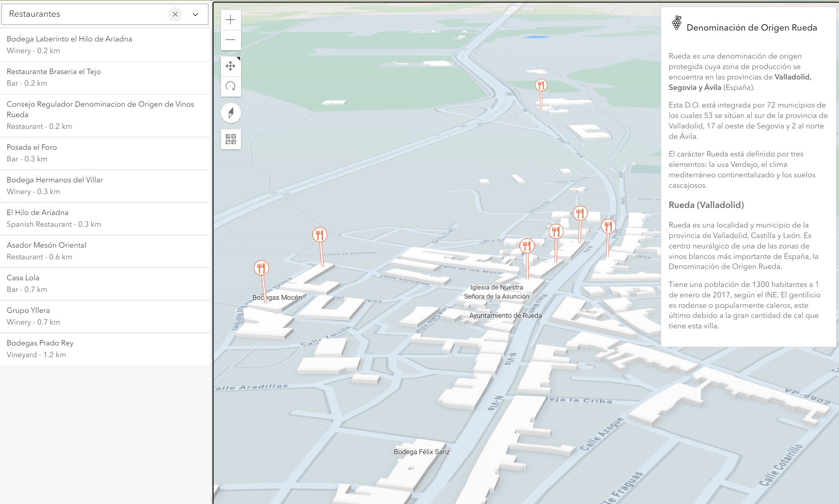The height and width of the screenshot is (504, 839).
Task: Click restaurant pin above Iglesia de Nuestra Señora
Action: pyautogui.click(x=527, y=246)
